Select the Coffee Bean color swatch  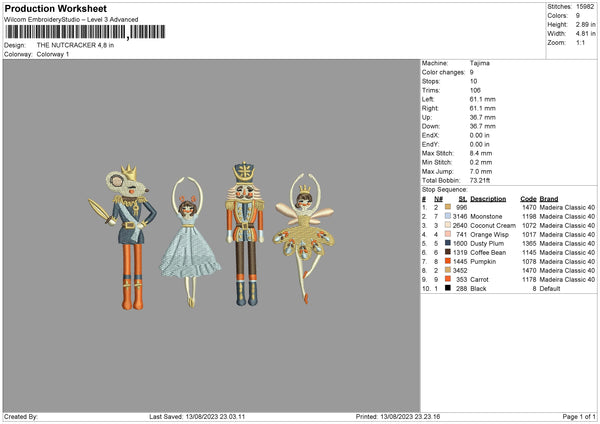tap(448, 252)
